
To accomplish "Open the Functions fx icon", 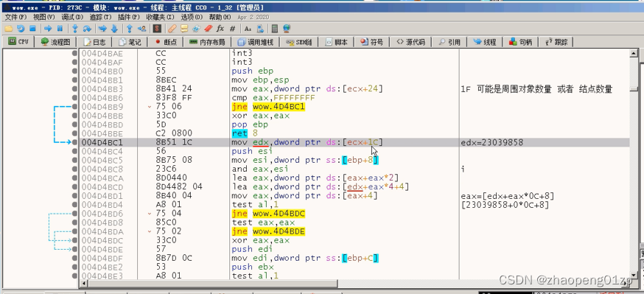I will 220,28.
